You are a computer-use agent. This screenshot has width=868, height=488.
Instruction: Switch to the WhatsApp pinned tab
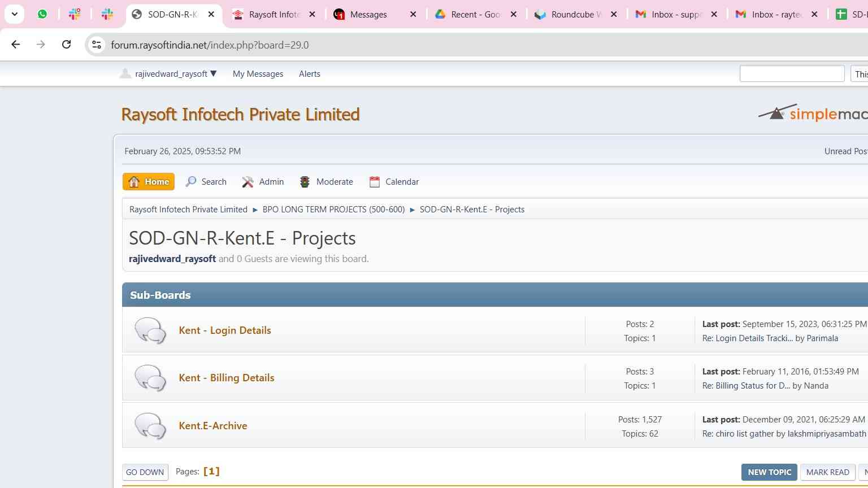[42, 14]
